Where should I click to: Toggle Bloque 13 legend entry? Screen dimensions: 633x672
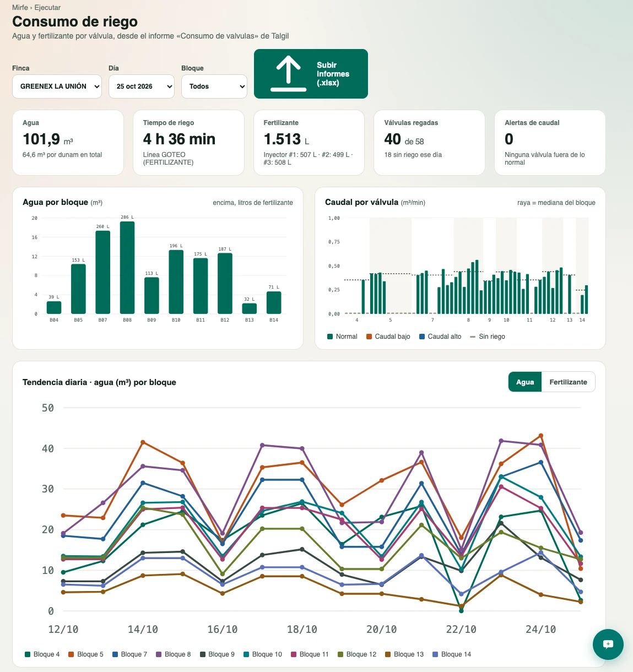pyautogui.click(x=404, y=654)
